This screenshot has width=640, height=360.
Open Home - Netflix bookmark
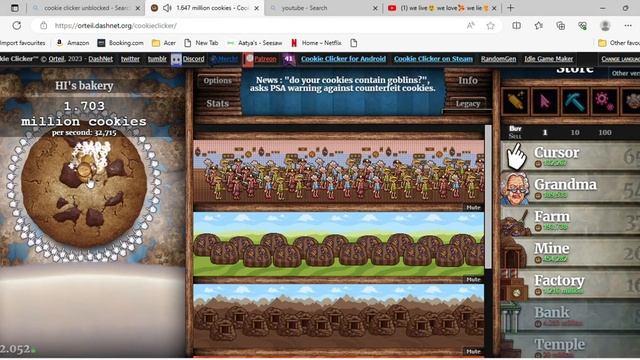(316, 43)
